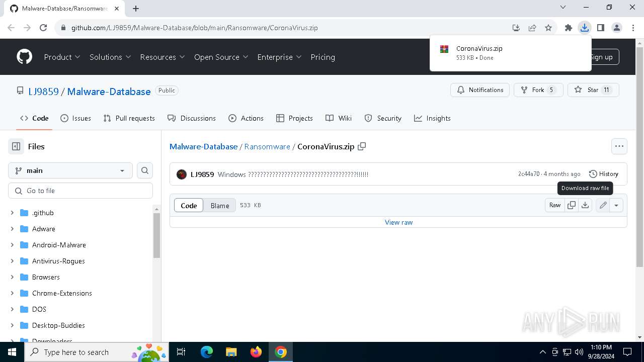This screenshot has height=362, width=644.
Task: Search files with magnifier button
Action: pyautogui.click(x=145, y=170)
